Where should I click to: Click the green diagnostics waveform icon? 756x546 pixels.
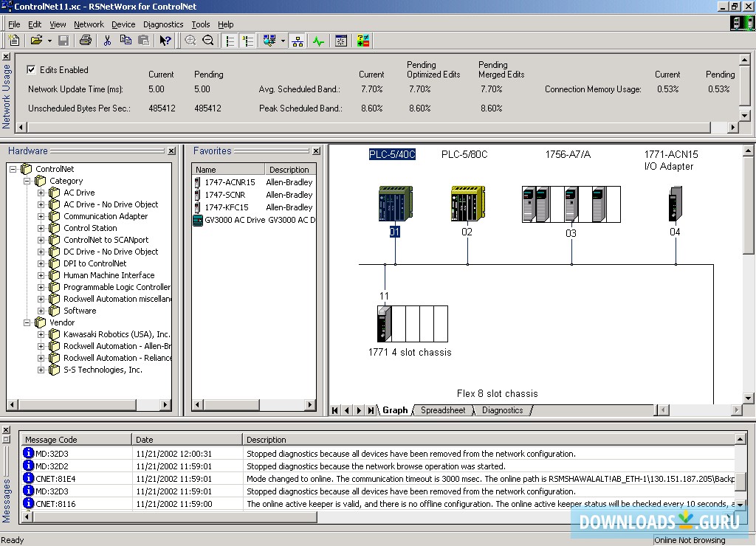coord(318,41)
